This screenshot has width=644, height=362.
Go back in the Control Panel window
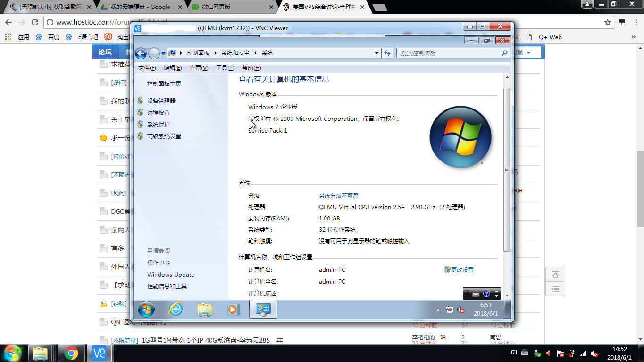pyautogui.click(x=141, y=53)
